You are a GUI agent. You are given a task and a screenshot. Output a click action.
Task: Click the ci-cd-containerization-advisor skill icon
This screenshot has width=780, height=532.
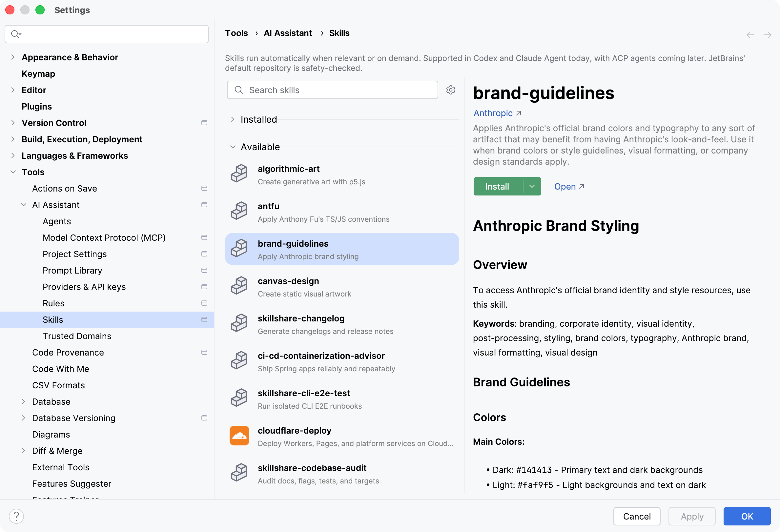(x=239, y=360)
